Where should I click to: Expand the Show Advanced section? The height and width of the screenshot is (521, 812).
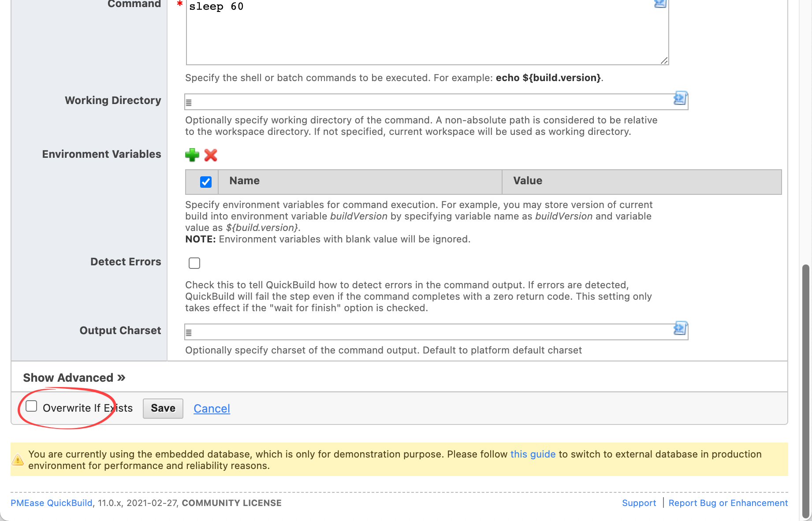(74, 377)
